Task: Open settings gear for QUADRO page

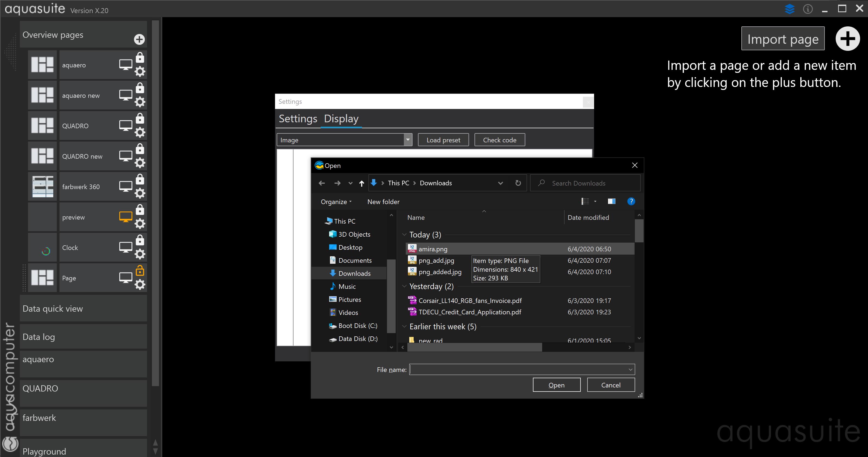Action: click(x=140, y=132)
